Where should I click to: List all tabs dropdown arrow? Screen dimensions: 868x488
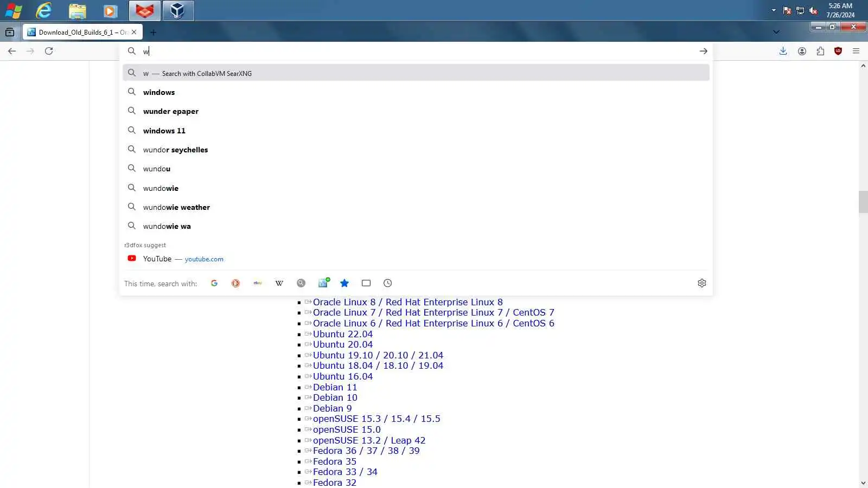[776, 32]
